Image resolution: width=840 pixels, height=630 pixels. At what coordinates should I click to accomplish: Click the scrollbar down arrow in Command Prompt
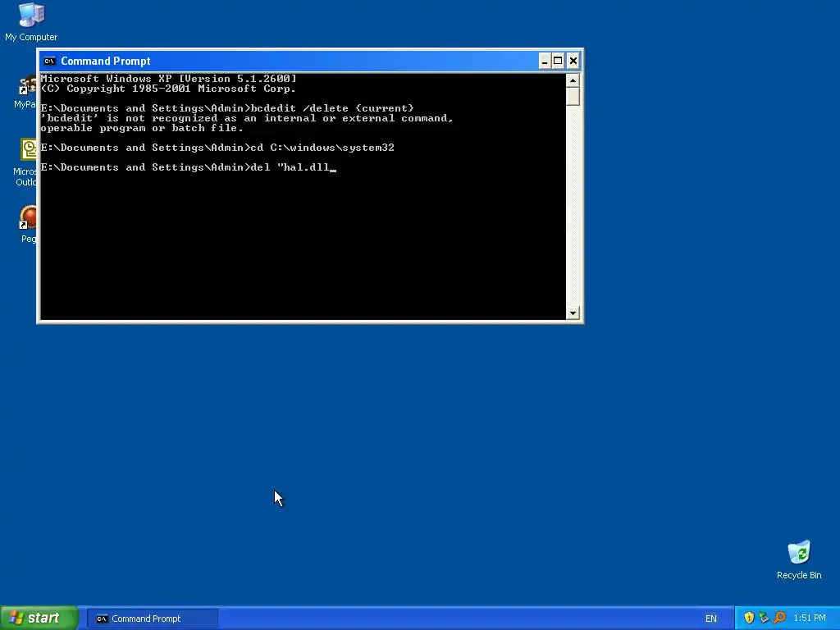click(573, 313)
